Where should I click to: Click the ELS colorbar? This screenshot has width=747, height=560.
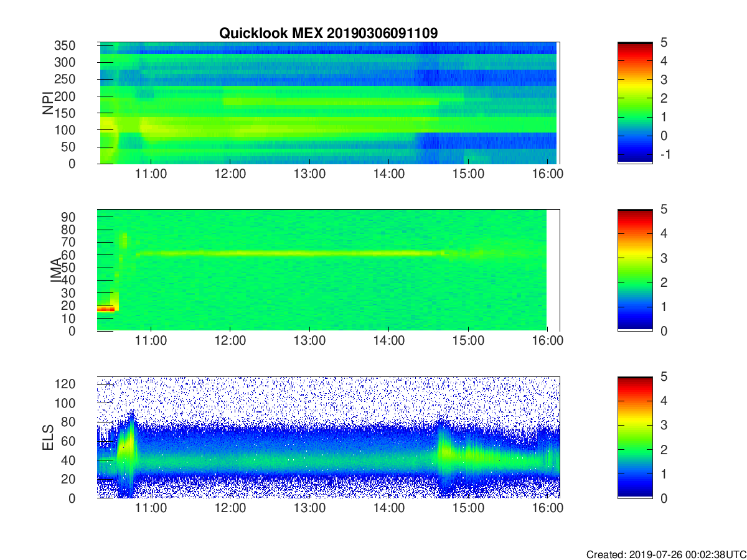pyautogui.click(x=635, y=437)
